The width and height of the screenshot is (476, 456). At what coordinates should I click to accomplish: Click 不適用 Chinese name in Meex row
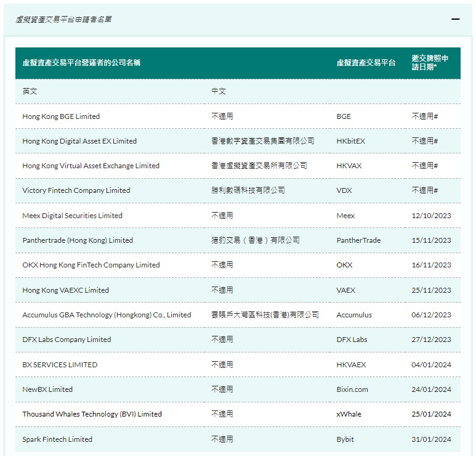pyautogui.click(x=222, y=216)
